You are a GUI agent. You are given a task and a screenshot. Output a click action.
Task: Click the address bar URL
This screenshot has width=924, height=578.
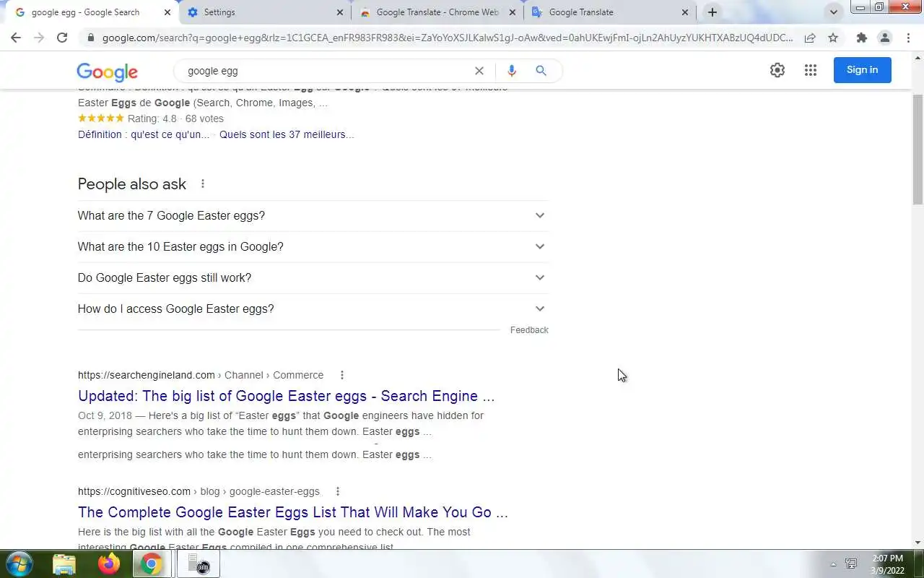point(447,38)
